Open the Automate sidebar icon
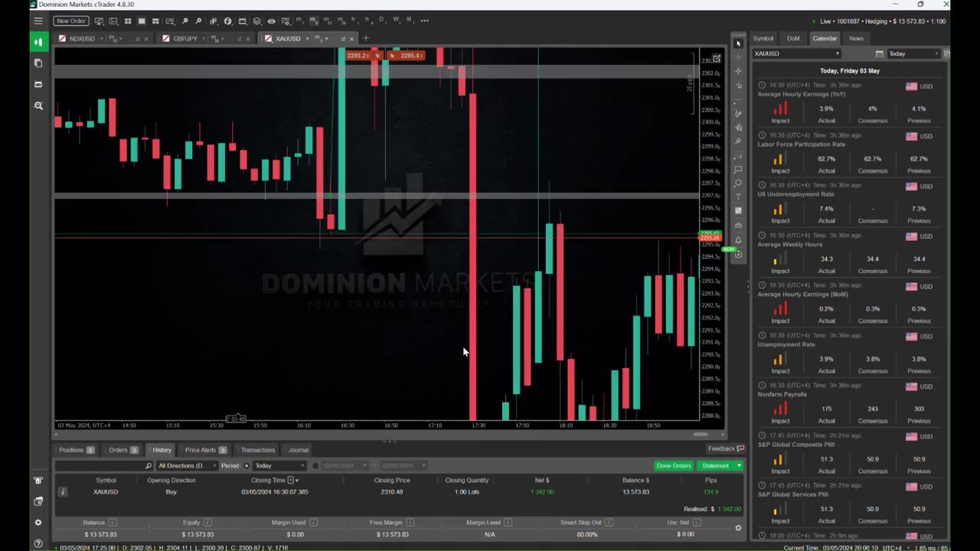The height and width of the screenshot is (551, 980). tap(38, 84)
